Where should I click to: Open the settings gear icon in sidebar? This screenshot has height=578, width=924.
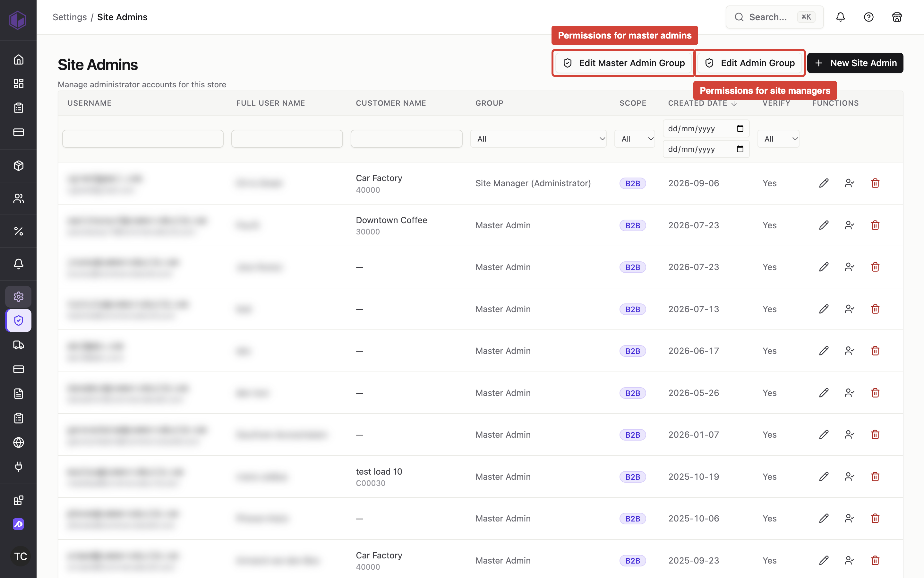tap(18, 297)
